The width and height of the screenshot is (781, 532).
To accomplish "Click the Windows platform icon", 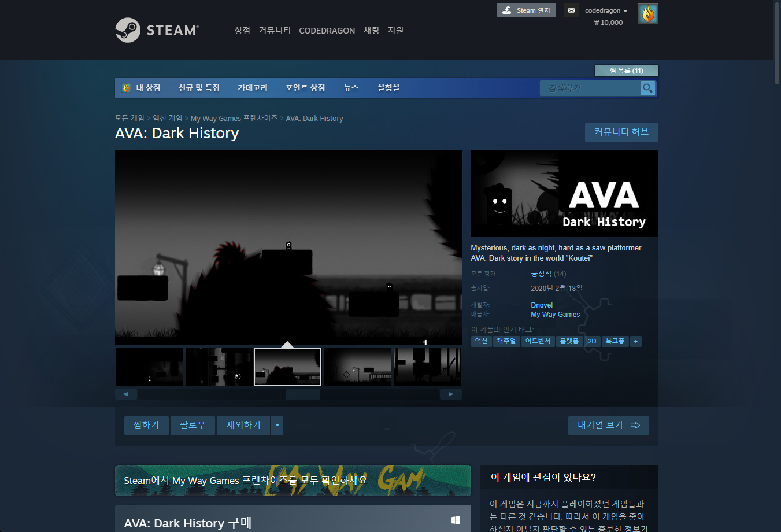I will [456, 520].
